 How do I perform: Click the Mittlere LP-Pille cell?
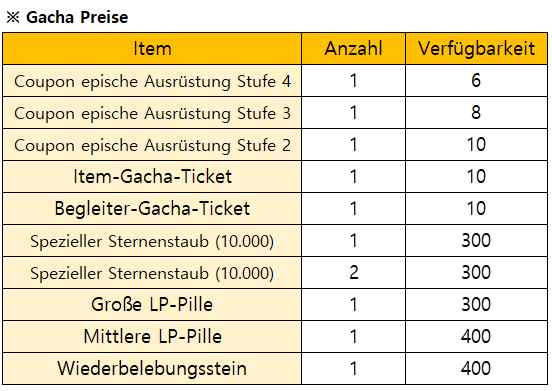152,337
